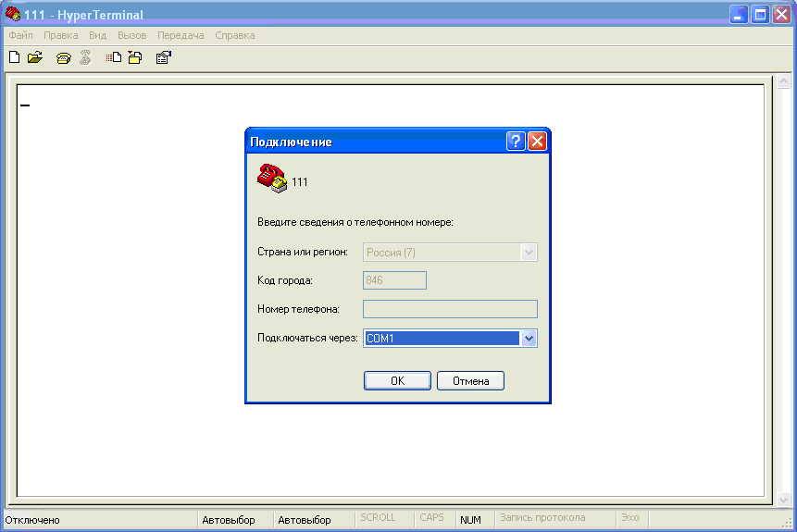Click the dialog's question mark help button
This screenshot has width=797, height=532.
(516, 141)
